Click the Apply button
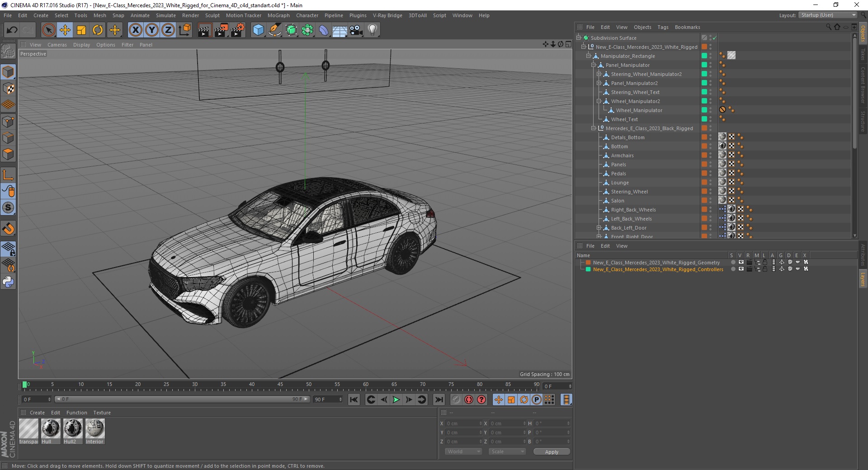Screen dimensions: 868x470 tap(551, 451)
